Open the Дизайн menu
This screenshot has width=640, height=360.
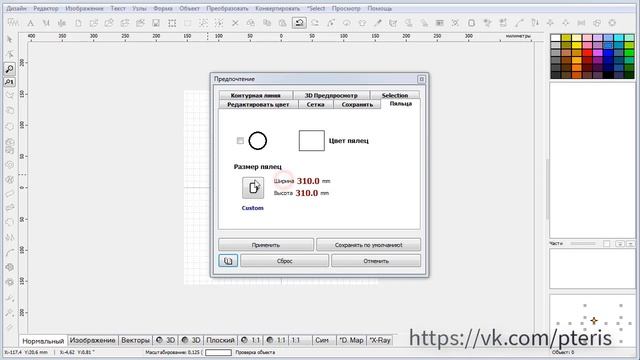[16, 9]
